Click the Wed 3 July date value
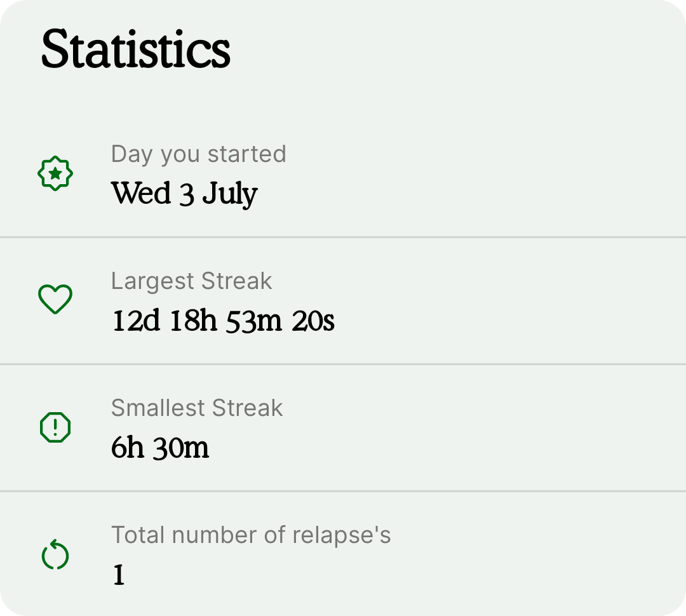The image size is (686, 616). pyautogui.click(x=184, y=194)
